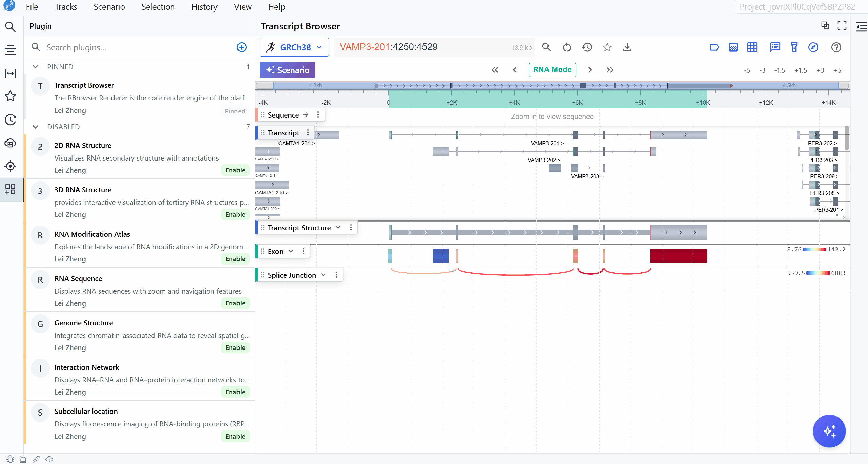Enable the 2D RNA Structure plugin
Image resolution: width=868 pixels, height=464 pixels.
235,170
